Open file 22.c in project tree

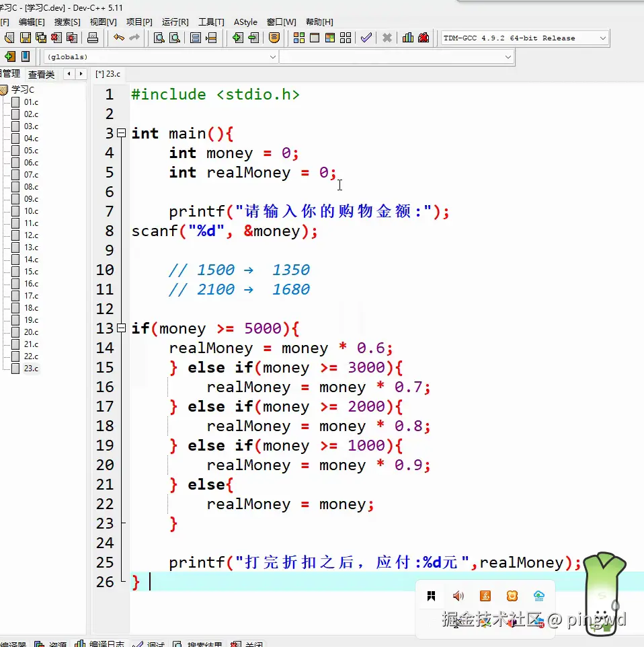click(31, 356)
